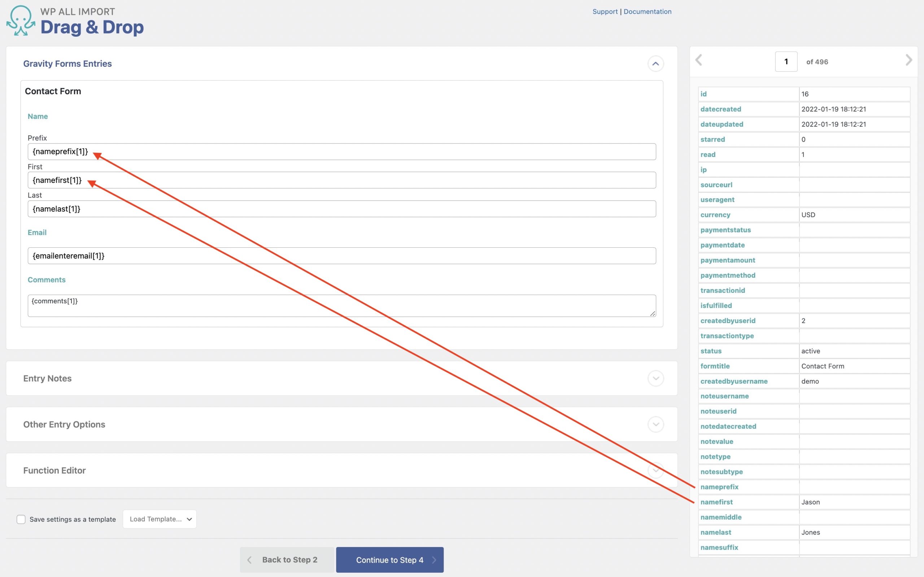Expand the Function Editor section
This screenshot has height=577, width=924.
click(x=655, y=470)
